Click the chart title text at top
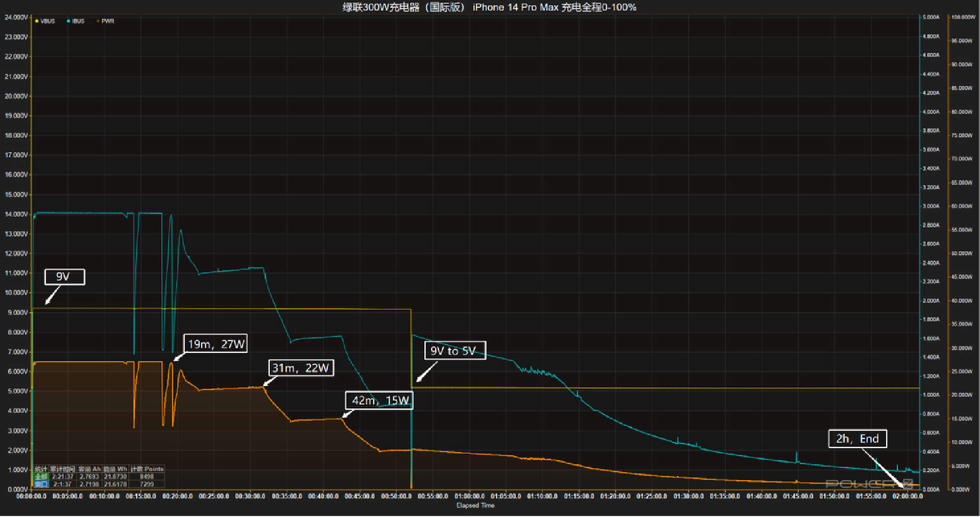This screenshot has width=980, height=517. 489,7
